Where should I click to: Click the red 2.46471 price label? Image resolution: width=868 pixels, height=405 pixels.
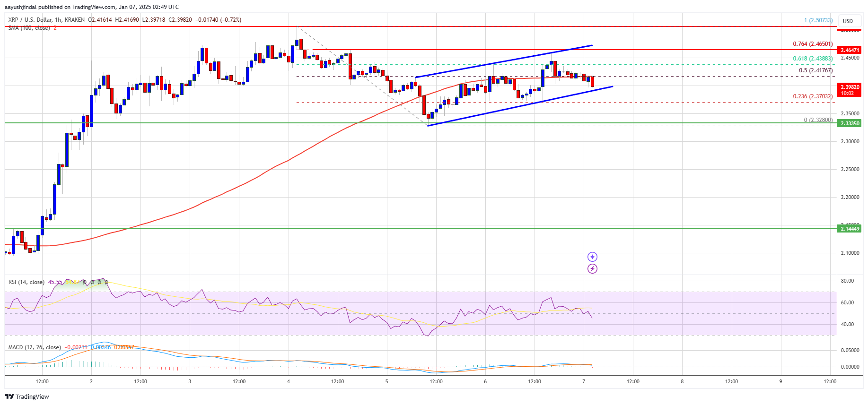coord(850,50)
